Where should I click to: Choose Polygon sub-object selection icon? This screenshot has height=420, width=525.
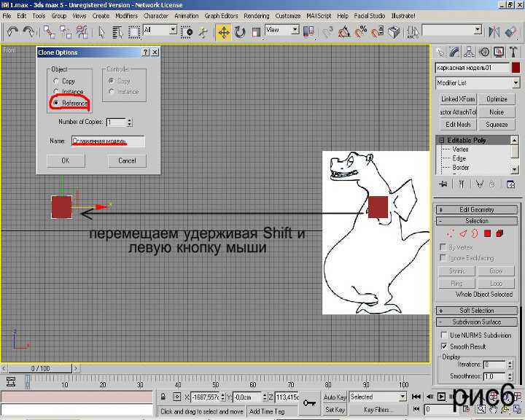[x=487, y=233]
